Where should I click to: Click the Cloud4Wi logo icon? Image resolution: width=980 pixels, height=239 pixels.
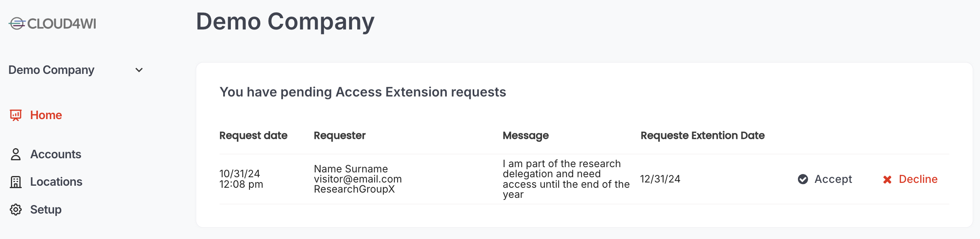[17, 23]
